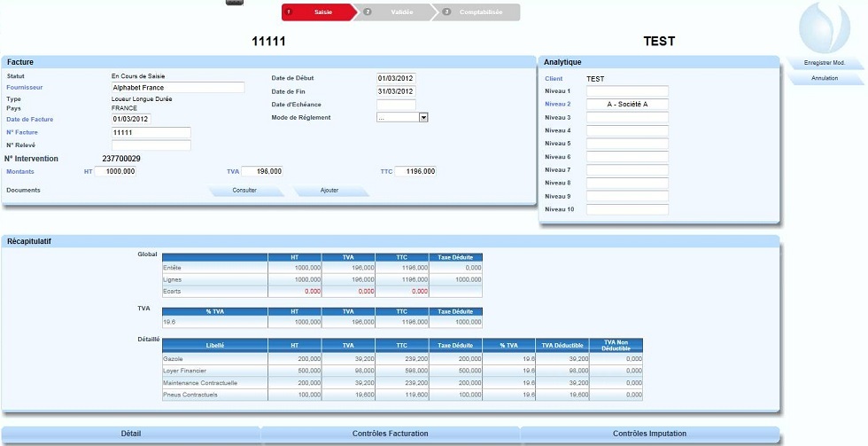Open the Mode de Règlement dropdown
This screenshot has width=868, height=446.
pos(423,117)
